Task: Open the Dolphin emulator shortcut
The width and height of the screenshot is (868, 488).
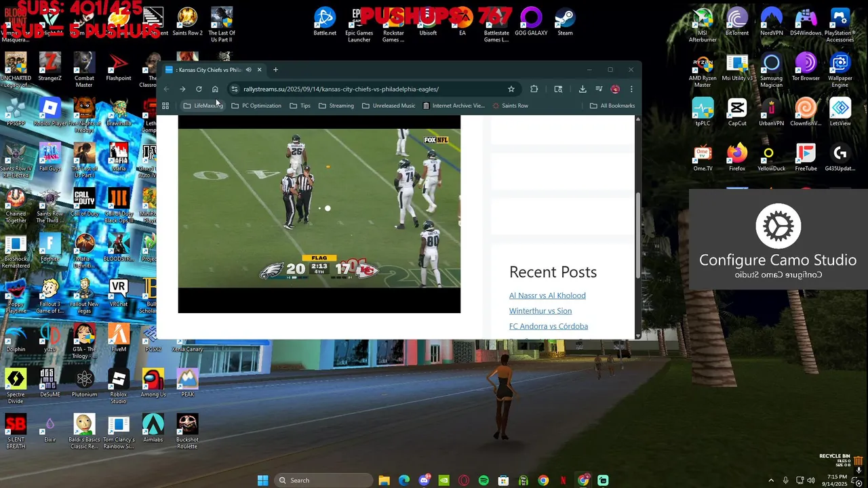Action: click(16, 339)
